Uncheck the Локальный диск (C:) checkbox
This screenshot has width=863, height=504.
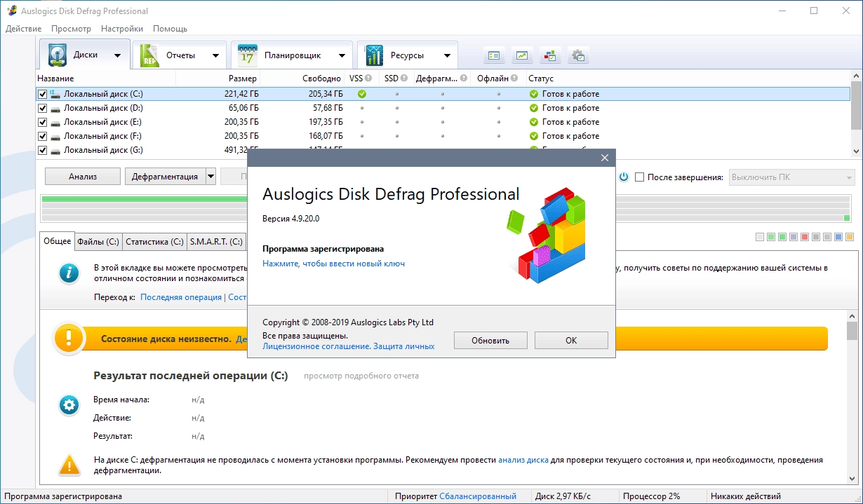[x=42, y=94]
